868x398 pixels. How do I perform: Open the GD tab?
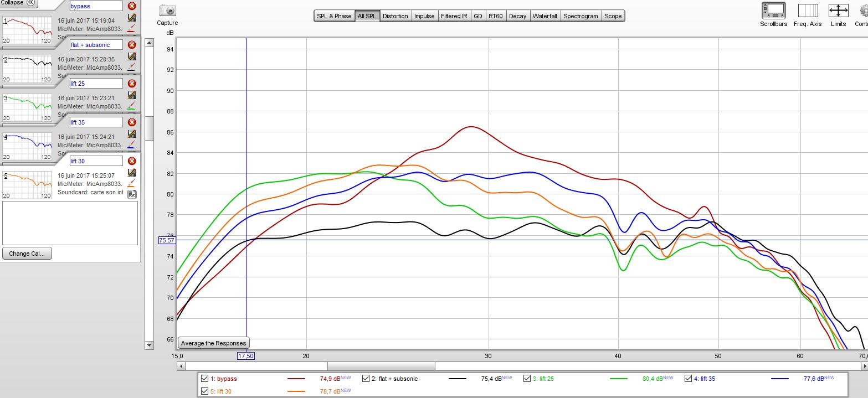478,16
